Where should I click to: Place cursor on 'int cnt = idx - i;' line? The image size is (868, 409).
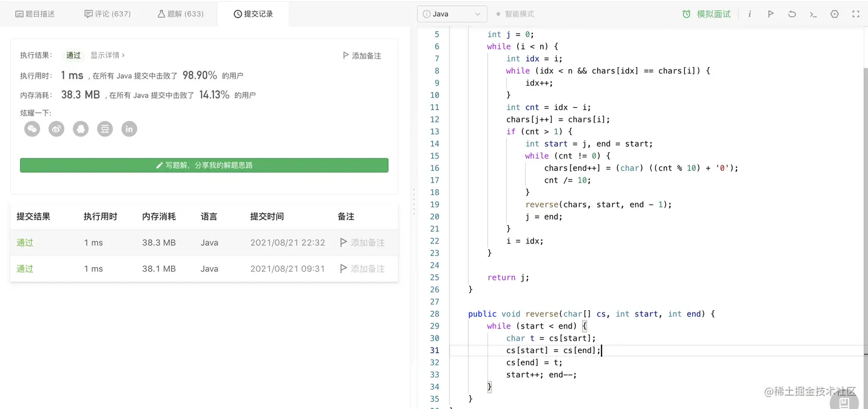[548, 107]
